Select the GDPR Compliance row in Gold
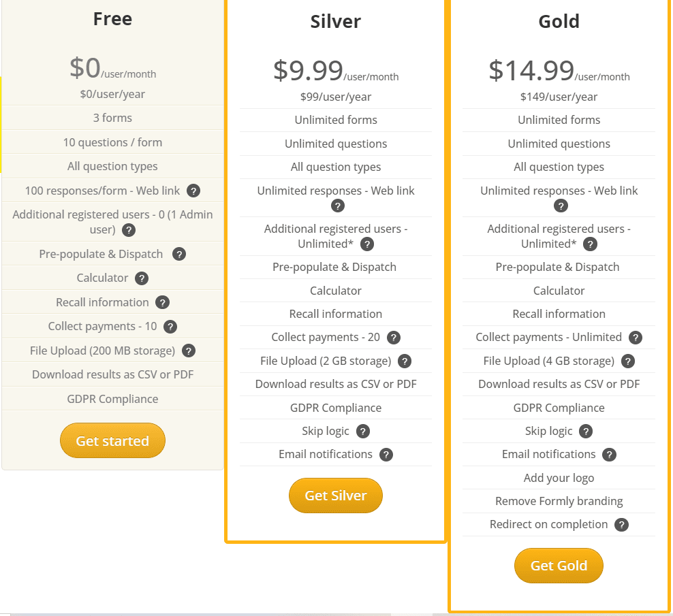 pyautogui.click(x=559, y=407)
